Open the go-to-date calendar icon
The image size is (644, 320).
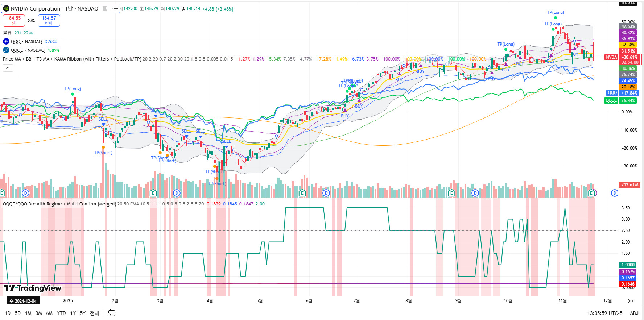click(x=112, y=313)
